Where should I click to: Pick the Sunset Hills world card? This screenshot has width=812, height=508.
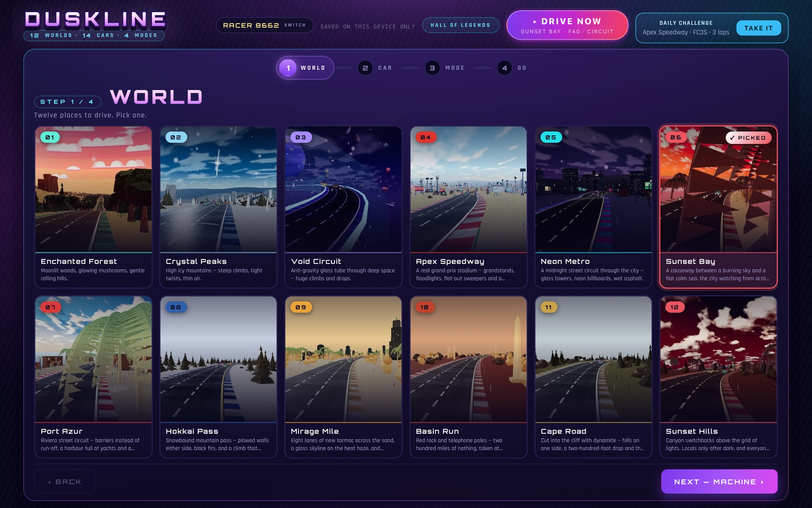coord(718,377)
